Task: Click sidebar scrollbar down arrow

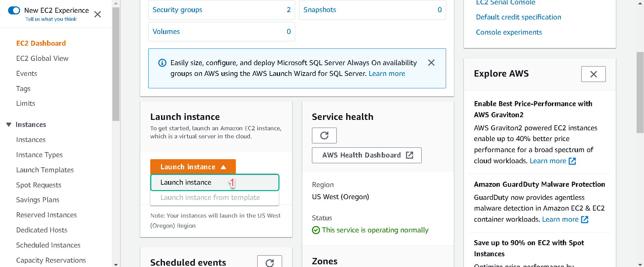Action: point(116,264)
